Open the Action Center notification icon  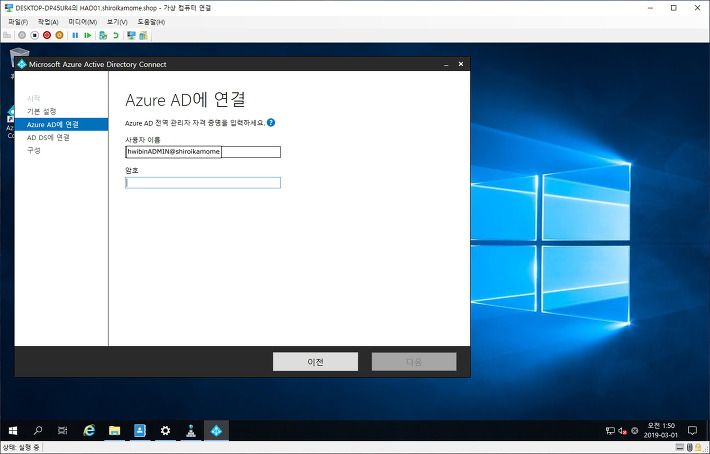692,430
